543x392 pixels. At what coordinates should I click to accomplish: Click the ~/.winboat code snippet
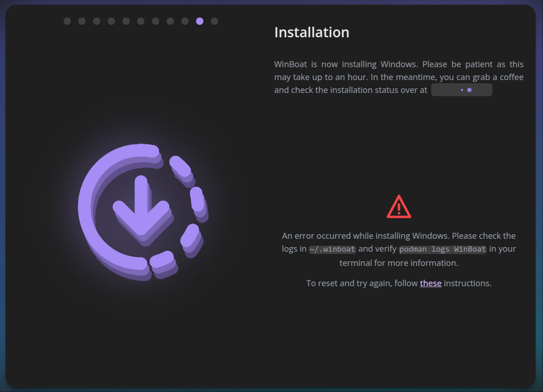(332, 249)
